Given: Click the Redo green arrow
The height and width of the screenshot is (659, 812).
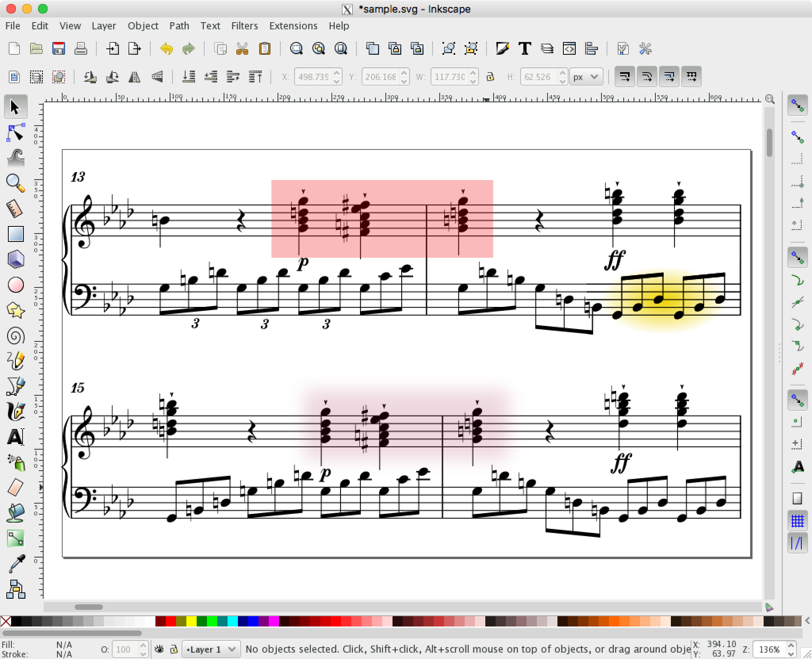Looking at the screenshot, I should click(x=189, y=49).
